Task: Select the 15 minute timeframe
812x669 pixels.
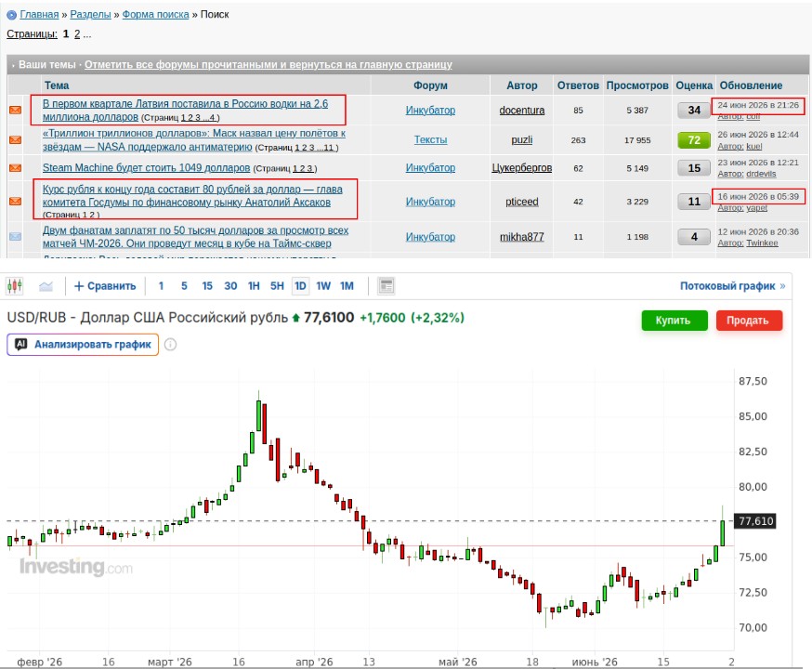Action: pos(207,286)
